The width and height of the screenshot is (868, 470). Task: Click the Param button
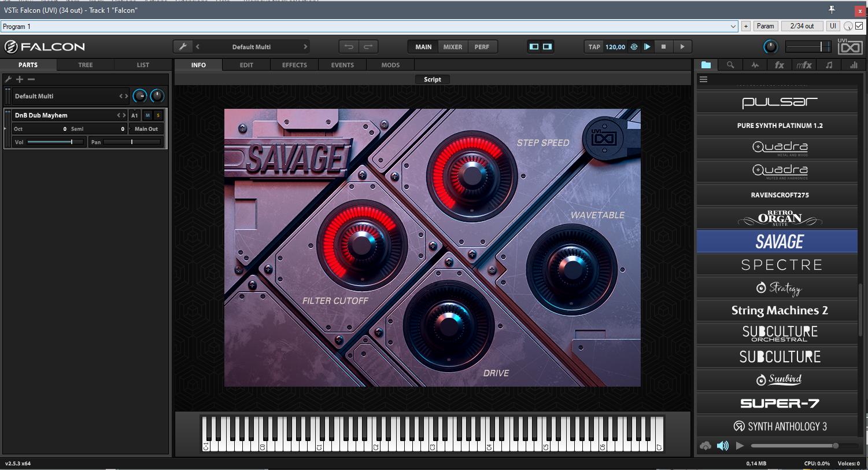[x=765, y=26]
